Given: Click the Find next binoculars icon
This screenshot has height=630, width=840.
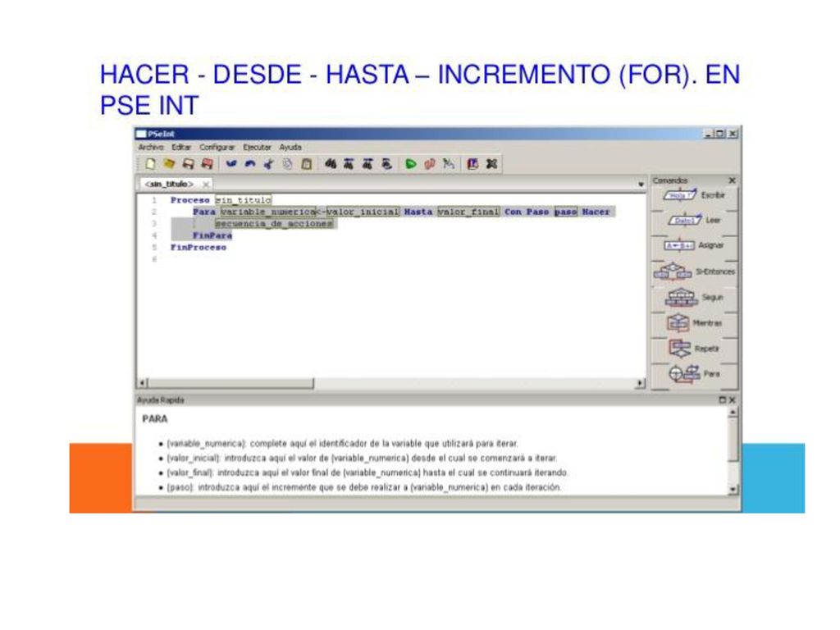Looking at the screenshot, I should [367, 164].
